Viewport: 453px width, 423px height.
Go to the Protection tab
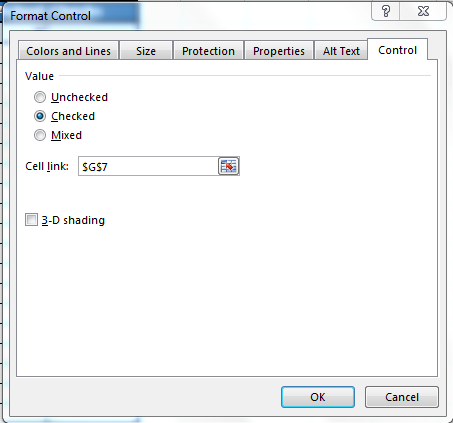(208, 51)
